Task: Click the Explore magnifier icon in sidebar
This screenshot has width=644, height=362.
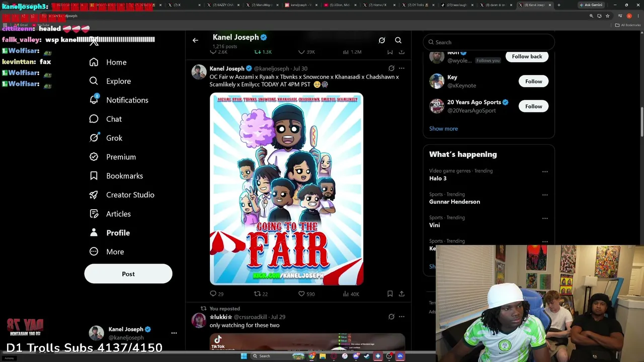Action: coord(94,81)
